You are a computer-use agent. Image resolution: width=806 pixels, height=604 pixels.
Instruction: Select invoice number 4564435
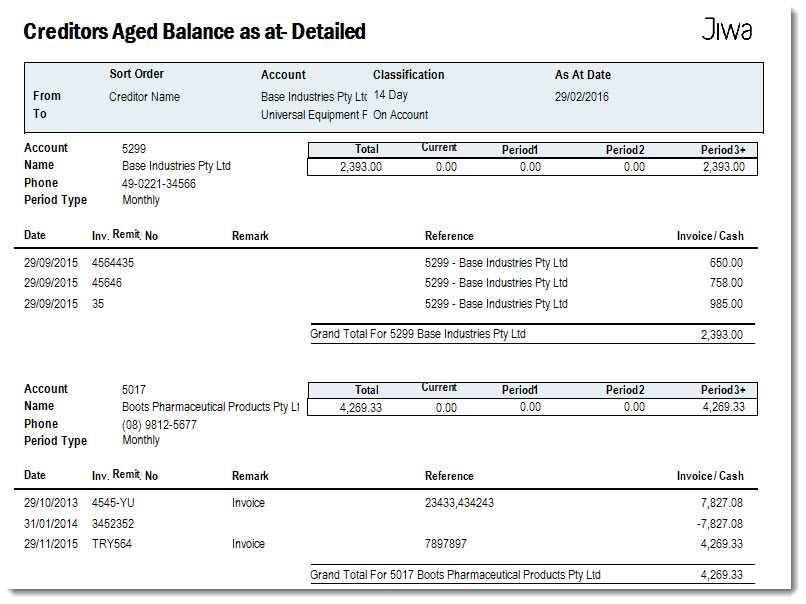pyautogui.click(x=113, y=263)
